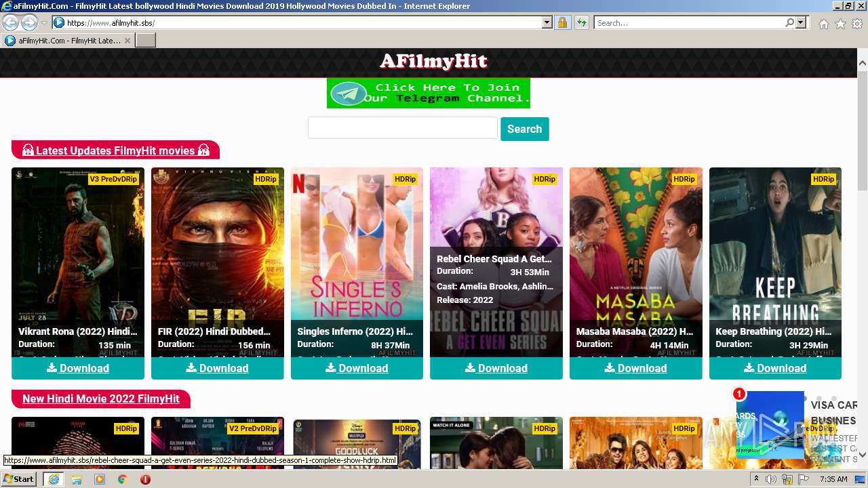The image size is (868, 488).
Task: Click the AFilmyHit site logo
Action: pyautogui.click(x=433, y=62)
